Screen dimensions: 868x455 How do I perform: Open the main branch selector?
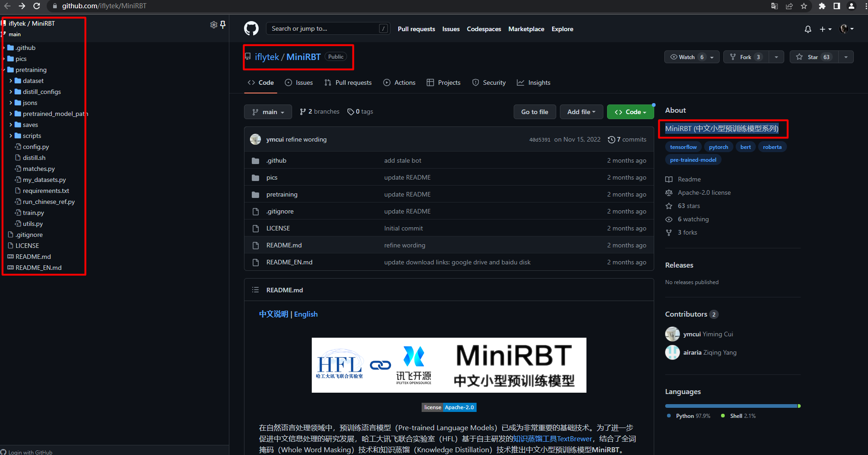pyautogui.click(x=268, y=112)
